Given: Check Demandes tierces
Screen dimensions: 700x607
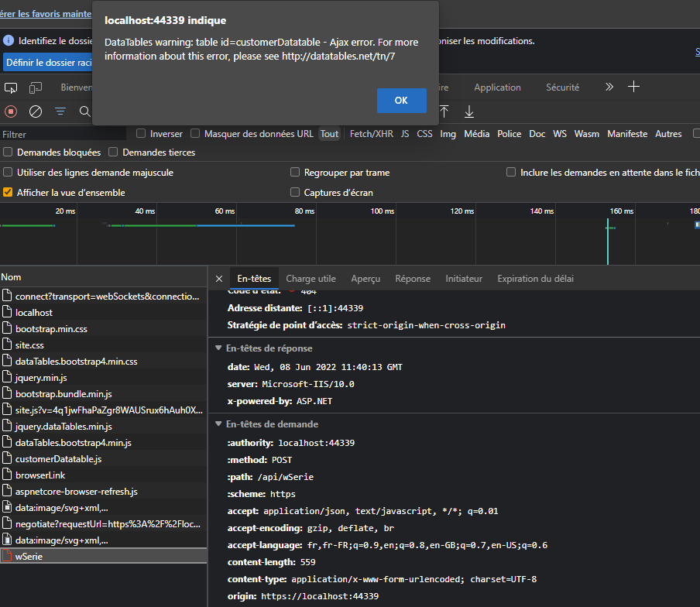Looking at the screenshot, I should coord(113,153).
